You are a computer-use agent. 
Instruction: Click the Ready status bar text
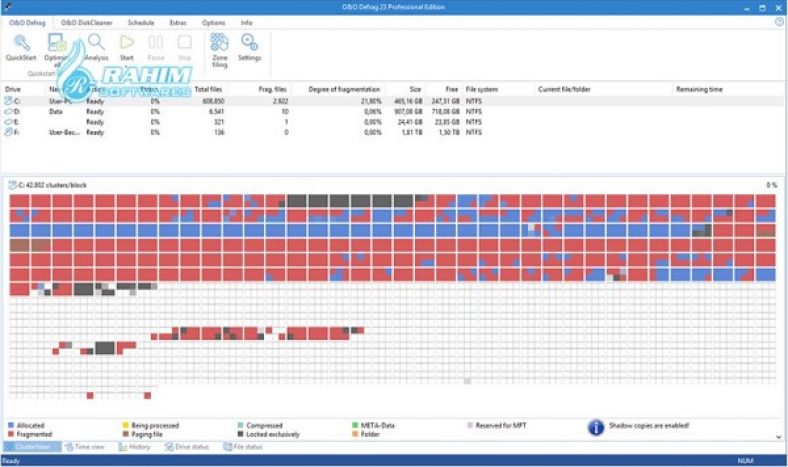point(11,460)
